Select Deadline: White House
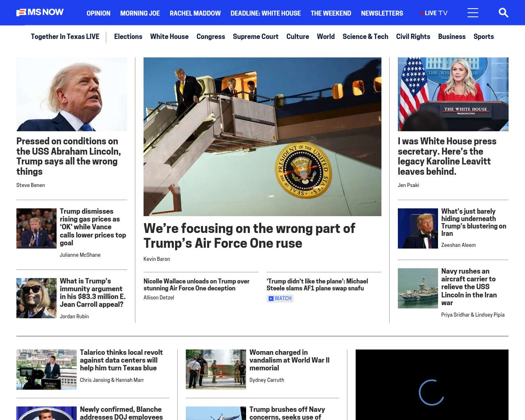The image size is (525, 420). tap(265, 13)
